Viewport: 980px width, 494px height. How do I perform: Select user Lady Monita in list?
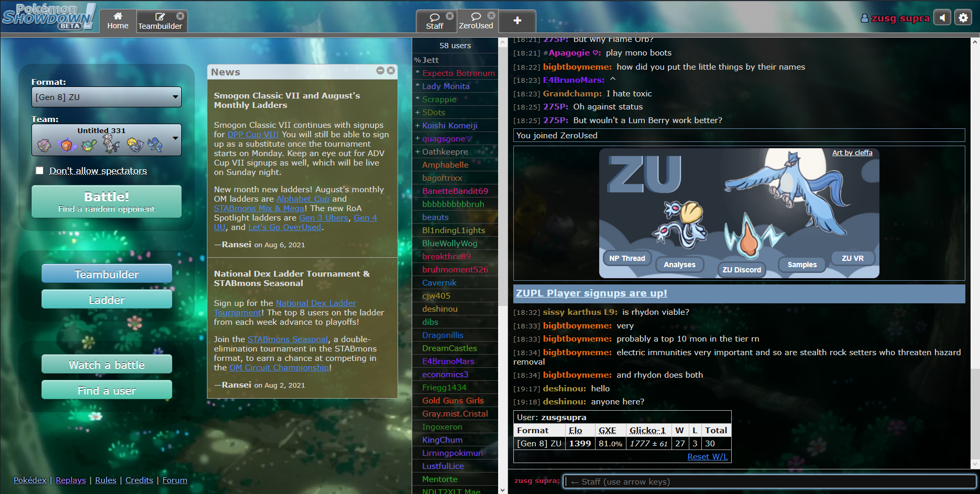click(455, 86)
